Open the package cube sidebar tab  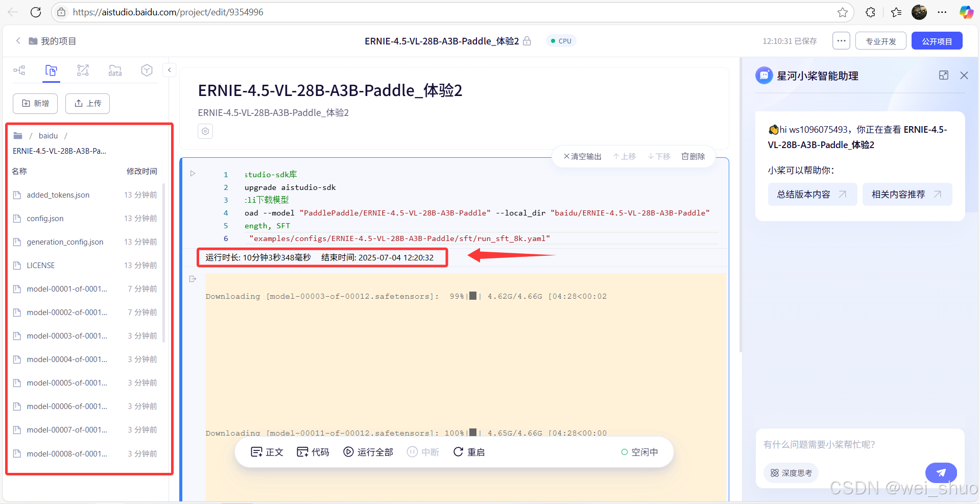pyautogui.click(x=147, y=70)
